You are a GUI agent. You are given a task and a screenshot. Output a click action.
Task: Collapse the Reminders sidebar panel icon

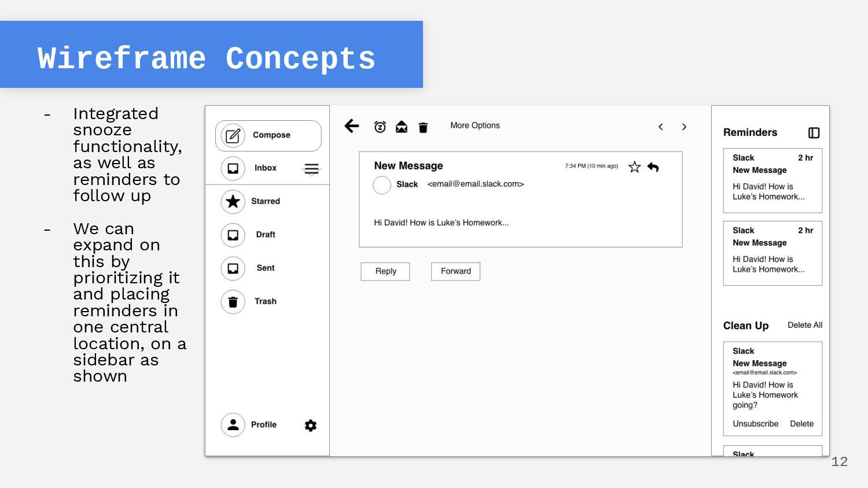tap(814, 133)
